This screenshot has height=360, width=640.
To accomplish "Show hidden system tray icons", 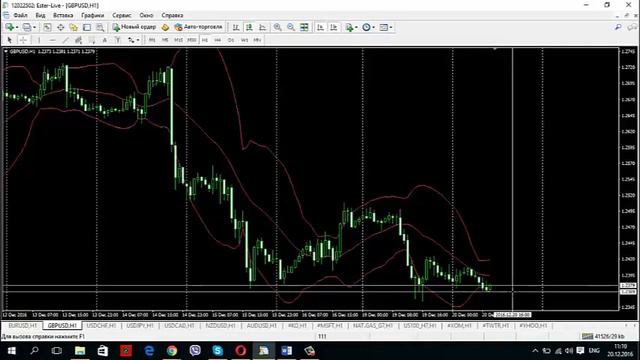I will [535, 351].
